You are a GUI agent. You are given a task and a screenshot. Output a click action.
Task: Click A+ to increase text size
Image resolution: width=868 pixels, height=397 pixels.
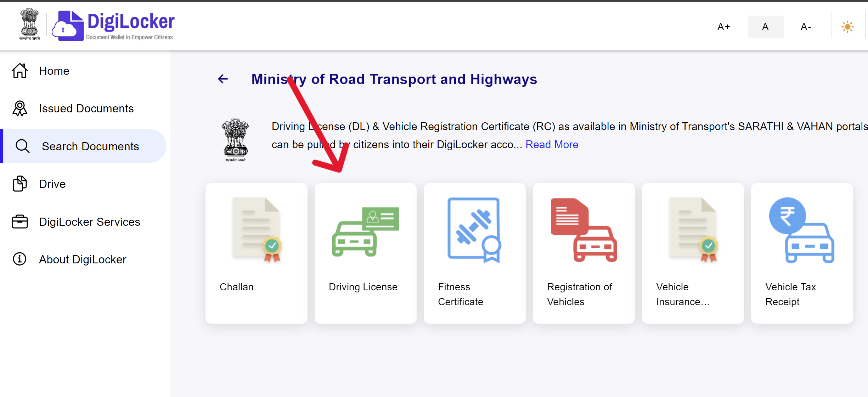[723, 27]
